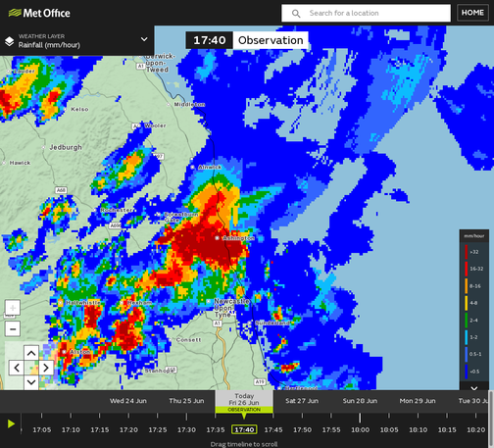
Task: Select Wed 24 Jun on the timeline
Action: pos(128,401)
